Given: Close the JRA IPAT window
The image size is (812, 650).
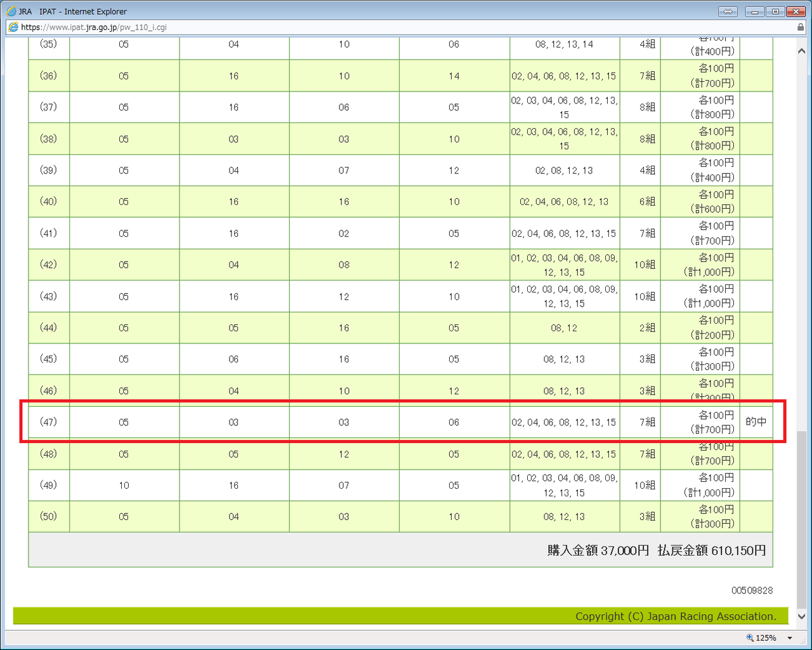Looking at the screenshot, I should (x=795, y=11).
